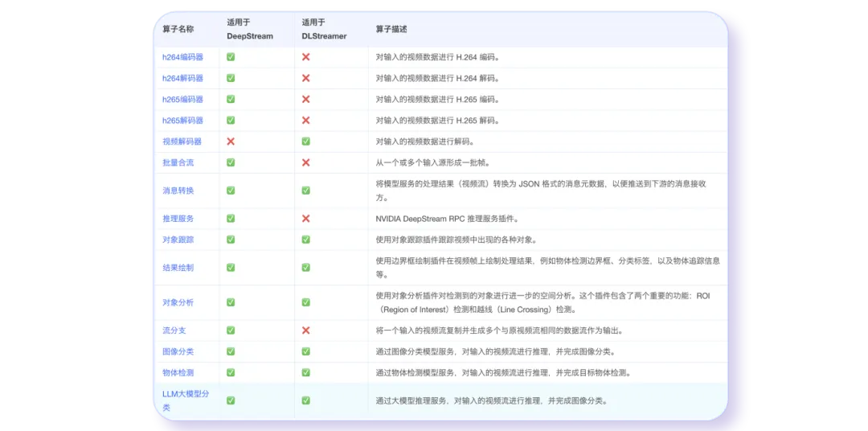Screen dimensions: 868x431
Task: Select the 通过物体检测模型服务 description text
Action: [x=504, y=372]
